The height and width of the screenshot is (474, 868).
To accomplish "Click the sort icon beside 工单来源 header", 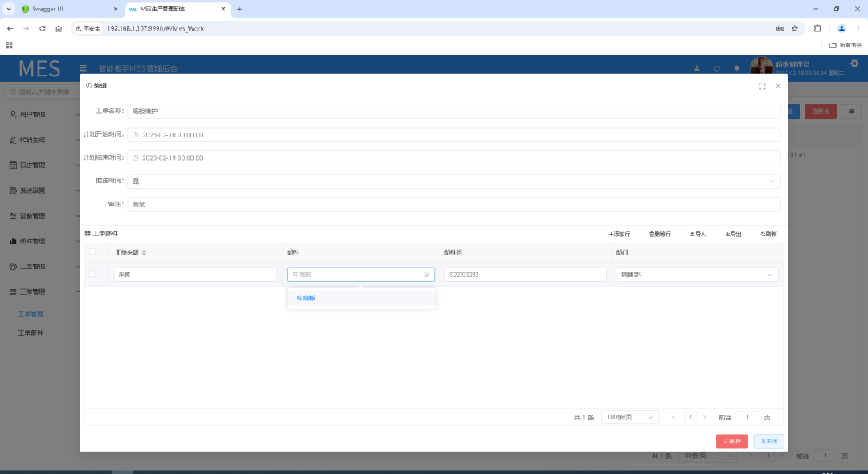I will tap(145, 252).
